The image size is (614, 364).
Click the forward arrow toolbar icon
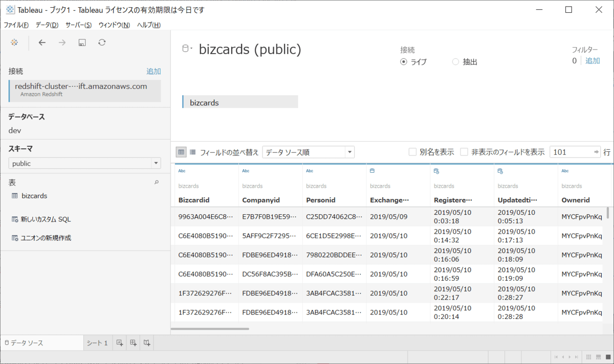pos(62,42)
